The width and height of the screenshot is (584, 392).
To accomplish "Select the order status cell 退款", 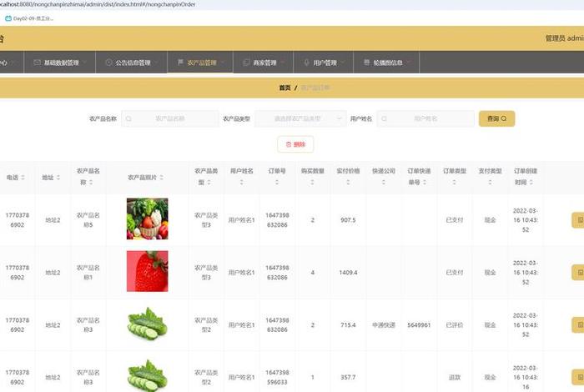I will pos(455,378).
